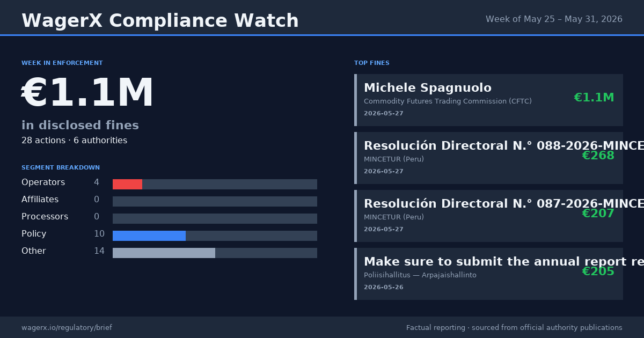This screenshot has height=338, width=644.
Task: Click the Other count 14
Action: (99, 251)
